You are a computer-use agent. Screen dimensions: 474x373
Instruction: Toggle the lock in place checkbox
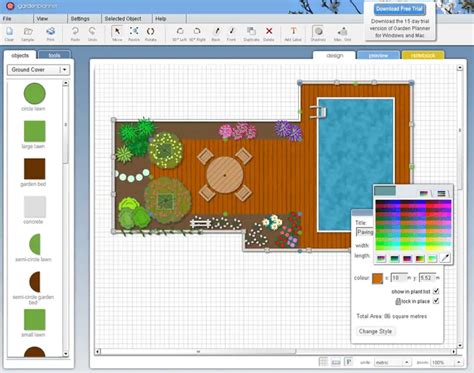pyautogui.click(x=436, y=301)
